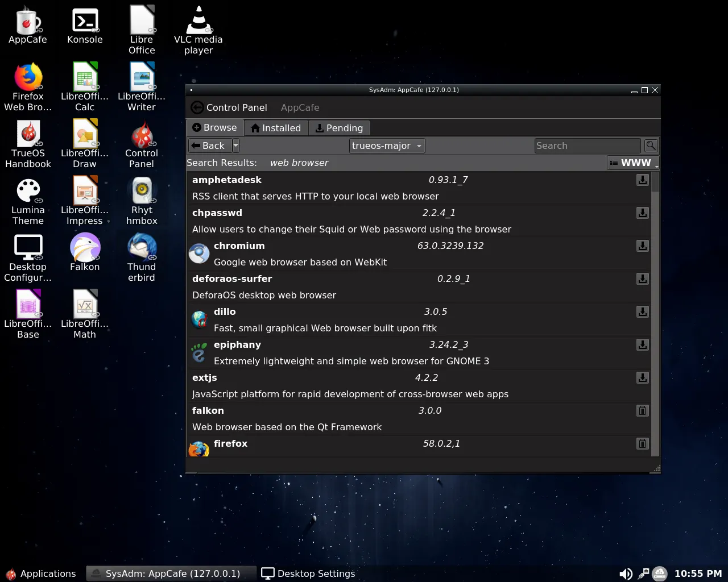Open Thunderbird desktop icon
The height and width of the screenshot is (582, 728).
coord(142,257)
